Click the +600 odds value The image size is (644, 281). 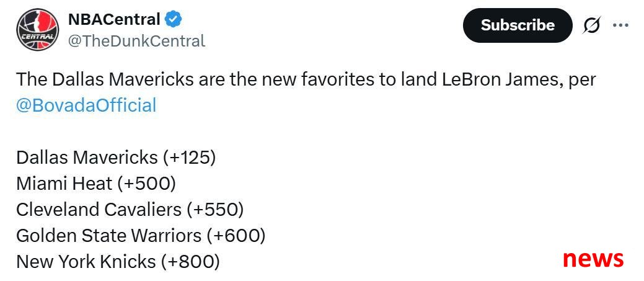[236, 235]
